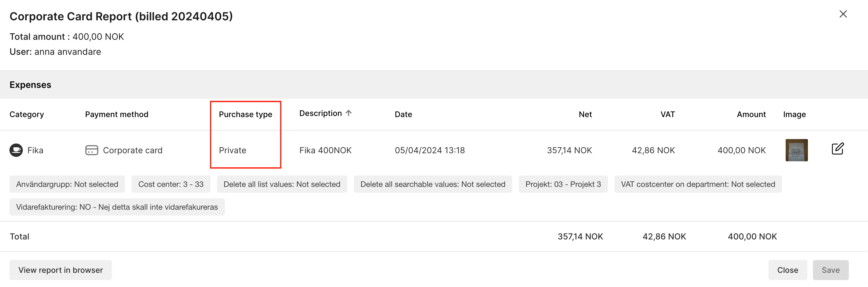Click the Vidarefakturering: NO tag
Image resolution: width=868 pixels, height=287 pixels.
pyautogui.click(x=117, y=207)
